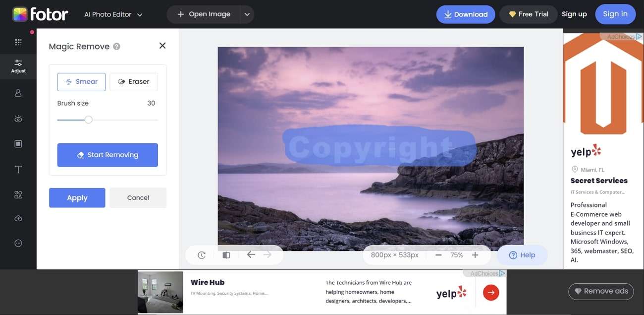Open the apps grid menu in sidebar
644x315 pixels.
18,42
